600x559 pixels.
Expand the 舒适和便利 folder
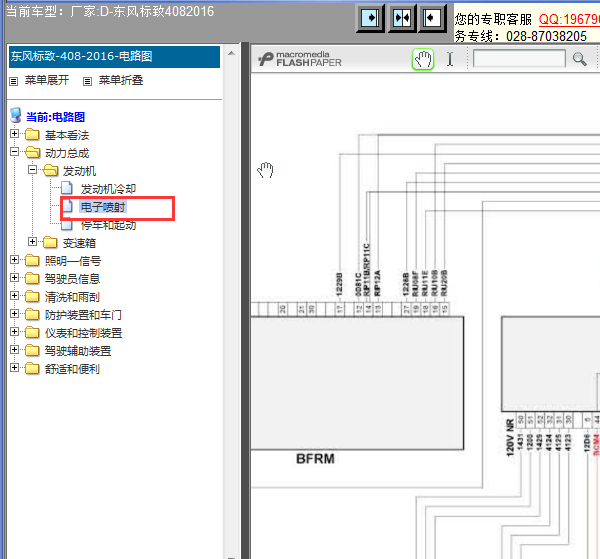tap(14, 367)
